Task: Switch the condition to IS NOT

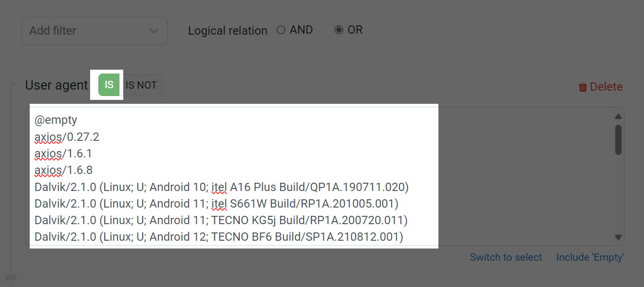Action: coord(141,85)
